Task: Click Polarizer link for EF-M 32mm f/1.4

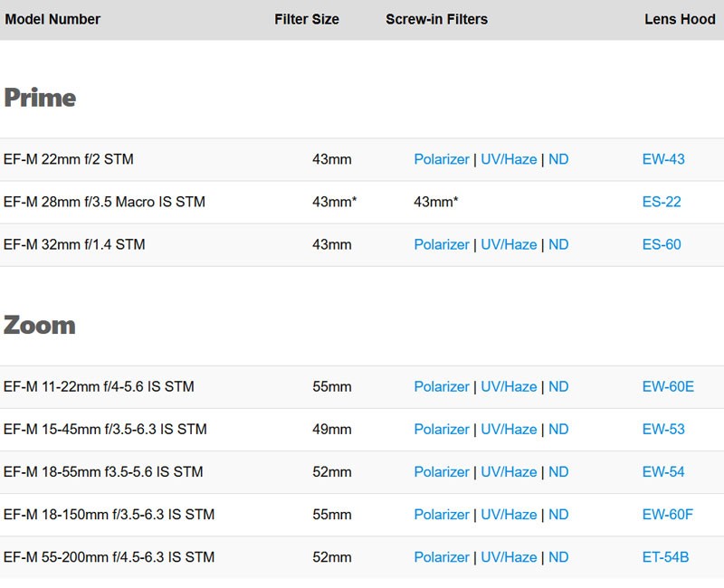Action: [441, 244]
